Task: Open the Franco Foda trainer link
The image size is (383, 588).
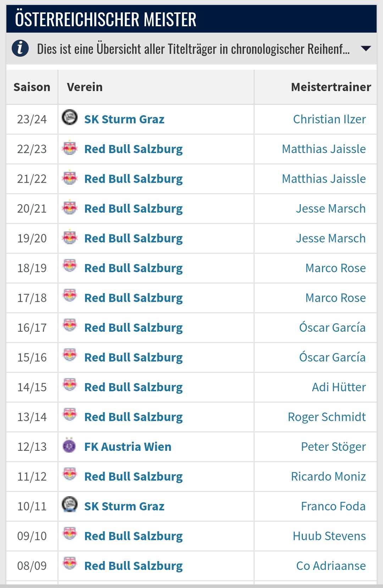Action: 333,506
